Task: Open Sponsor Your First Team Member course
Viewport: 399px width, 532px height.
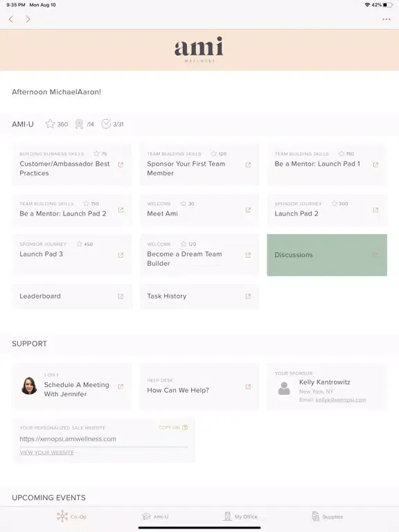Action: 199,165
